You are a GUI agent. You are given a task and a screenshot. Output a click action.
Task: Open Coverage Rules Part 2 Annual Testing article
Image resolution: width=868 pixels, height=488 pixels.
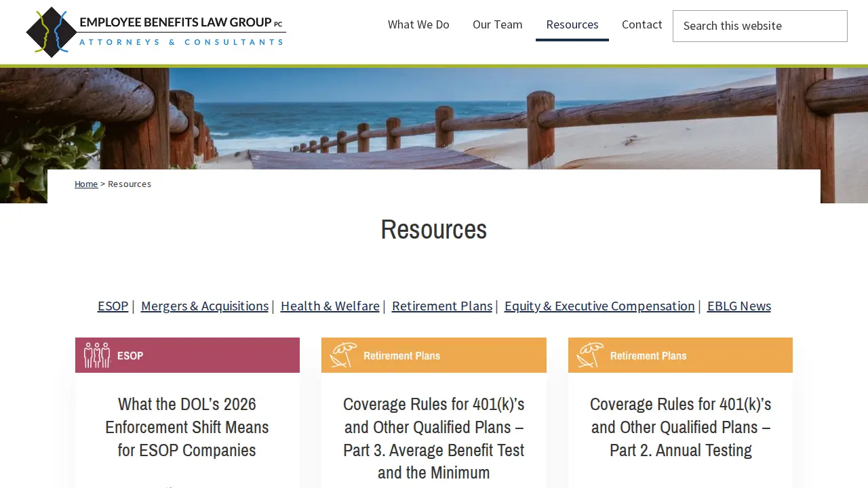[x=681, y=427]
